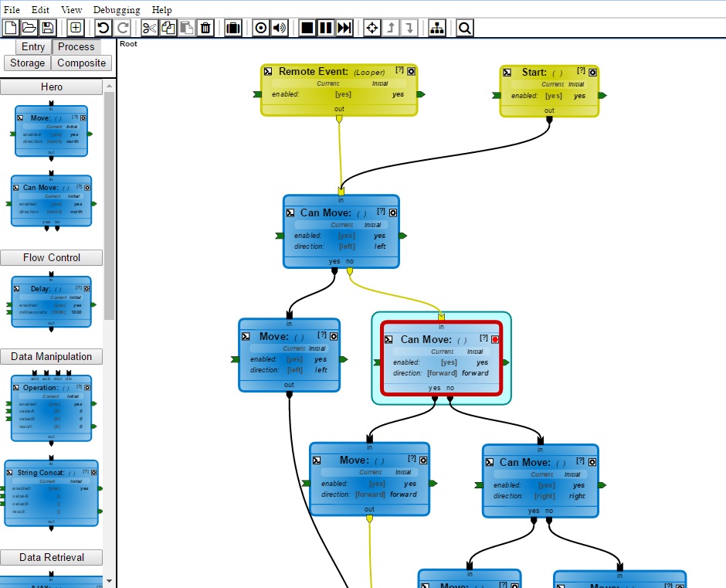Disable red breakpoint on Can Move forward
This screenshot has height=588, width=726.
tap(495, 340)
